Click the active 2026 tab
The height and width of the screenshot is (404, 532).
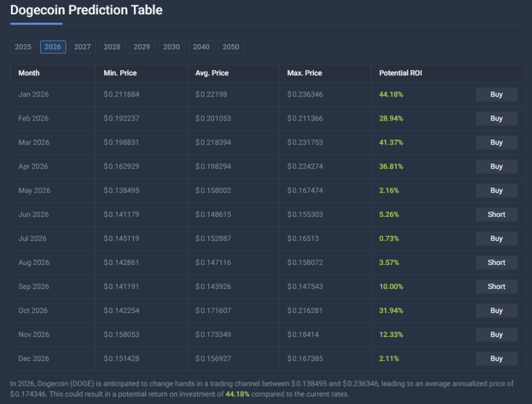[x=53, y=47]
